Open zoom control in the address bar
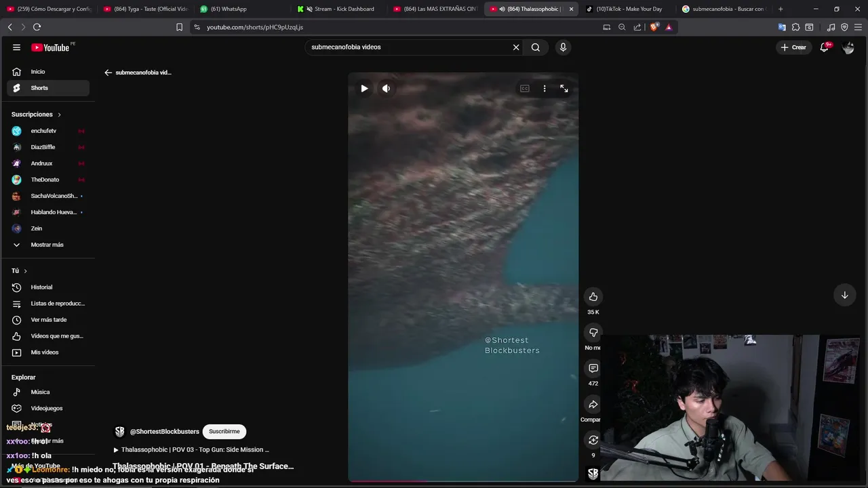 (622, 27)
